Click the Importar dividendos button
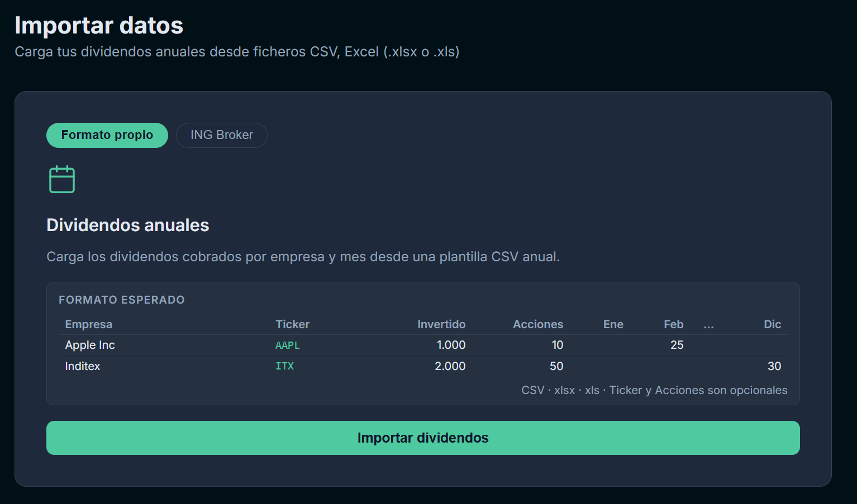This screenshot has width=857, height=504. click(423, 438)
